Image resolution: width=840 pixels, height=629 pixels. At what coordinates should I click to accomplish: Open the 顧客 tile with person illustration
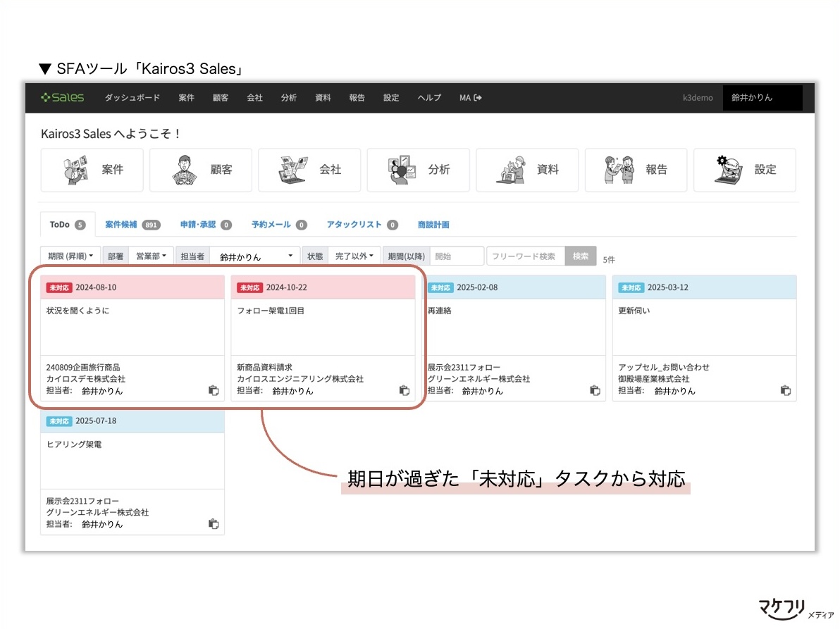[x=201, y=170]
